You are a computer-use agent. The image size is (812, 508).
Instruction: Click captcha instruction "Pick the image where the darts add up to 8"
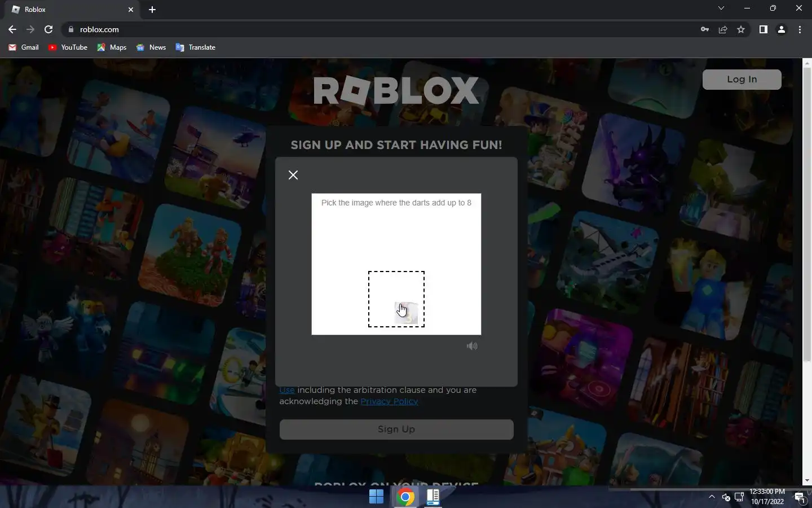(396, 203)
